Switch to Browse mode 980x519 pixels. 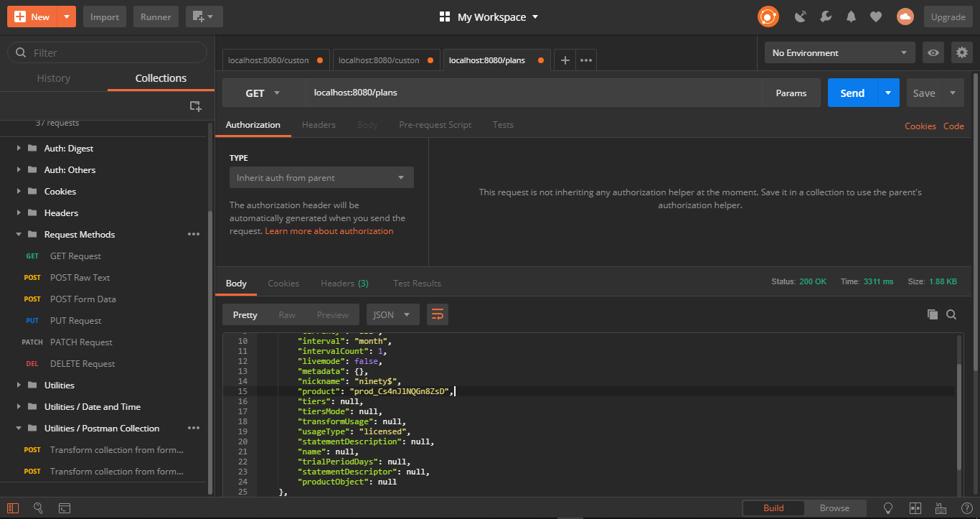834,508
